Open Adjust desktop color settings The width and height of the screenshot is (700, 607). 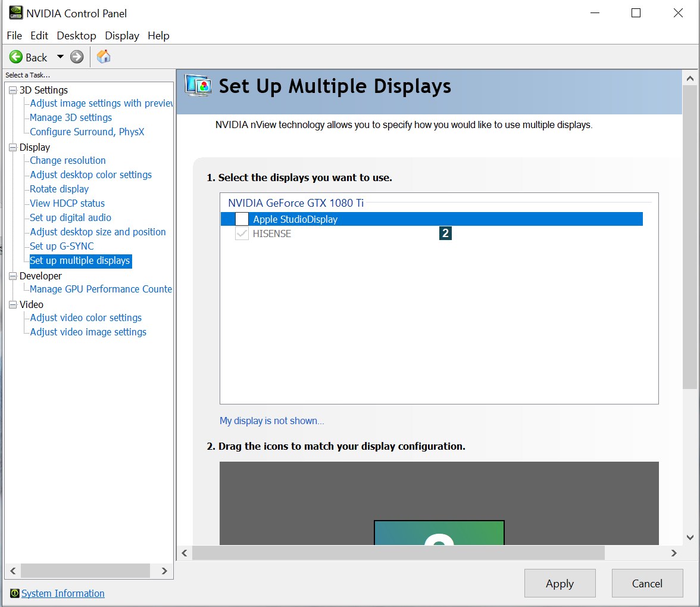pos(90,175)
